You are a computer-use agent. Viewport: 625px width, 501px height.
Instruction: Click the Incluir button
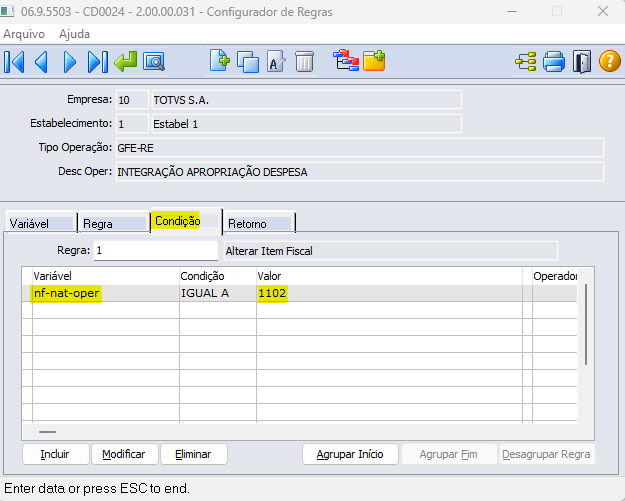click(x=55, y=454)
